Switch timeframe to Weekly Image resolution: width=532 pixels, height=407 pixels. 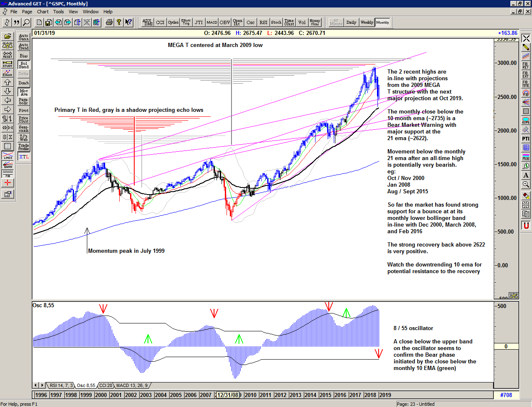point(367,22)
